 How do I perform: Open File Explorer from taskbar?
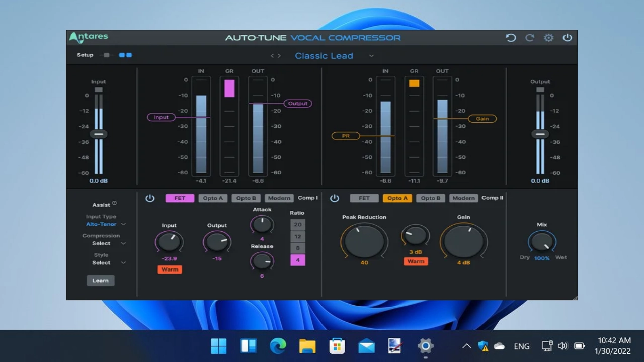(x=307, y=346)
